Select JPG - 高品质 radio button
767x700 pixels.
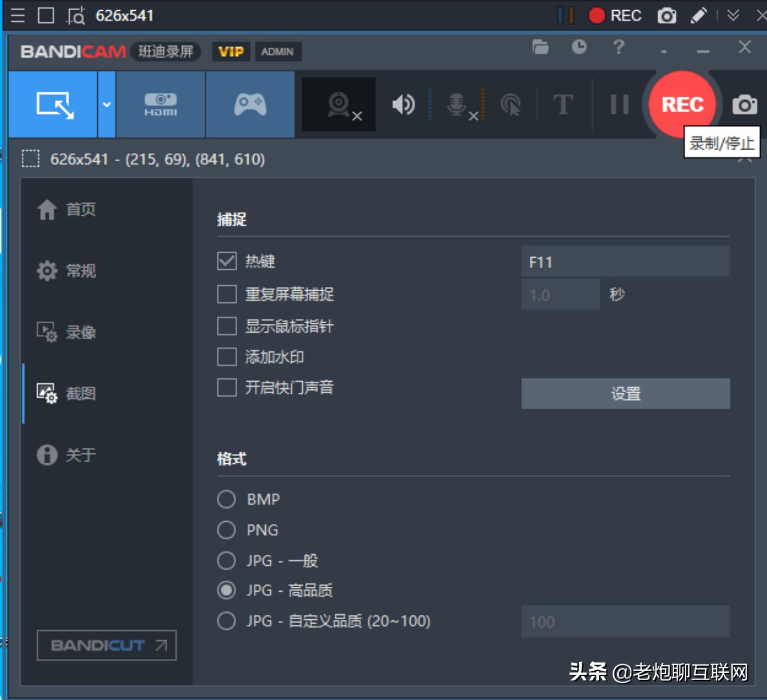(x=227, y=591)
